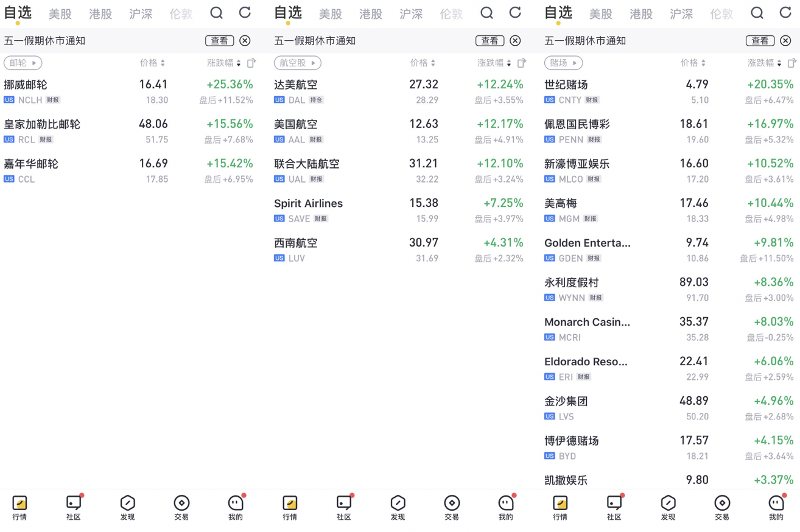Sort by 价格 in the 邮轮 panel

coord(153,63)
